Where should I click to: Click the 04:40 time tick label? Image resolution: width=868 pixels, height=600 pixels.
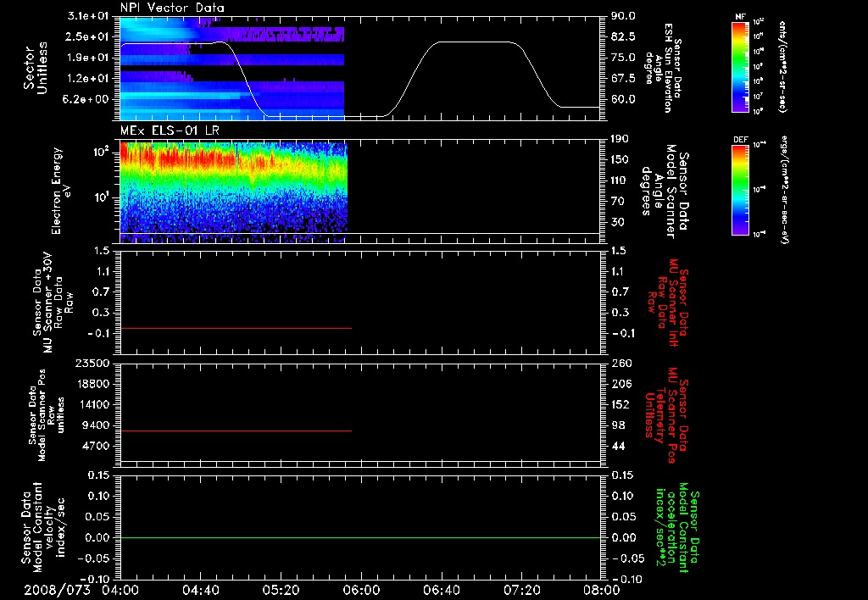[x=200, y=590]
